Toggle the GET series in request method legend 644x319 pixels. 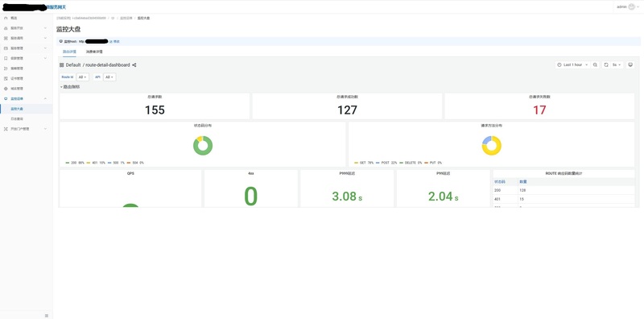[364, 163]
